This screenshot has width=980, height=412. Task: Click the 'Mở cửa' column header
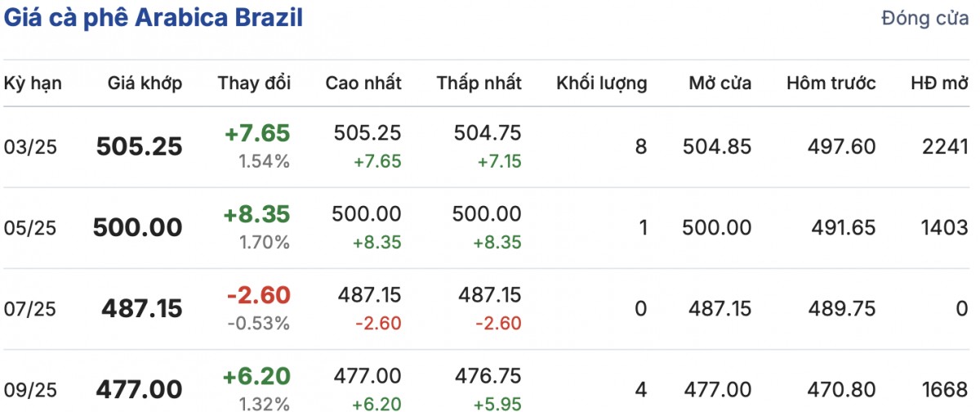tap(720, 83)
